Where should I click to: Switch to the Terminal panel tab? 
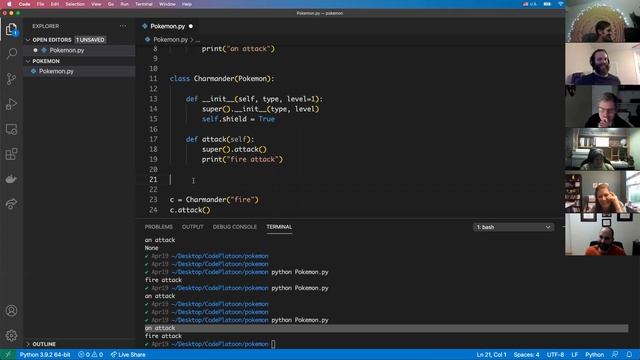tap(279, 227)
